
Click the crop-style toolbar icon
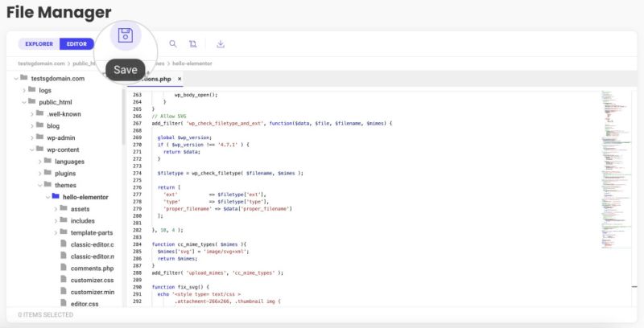click(192, 44)
